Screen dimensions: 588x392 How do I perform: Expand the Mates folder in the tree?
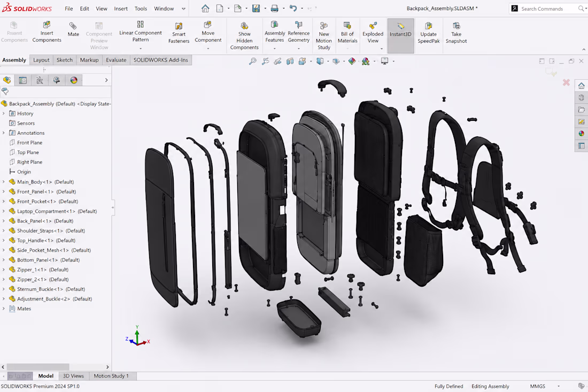(4, 309)
